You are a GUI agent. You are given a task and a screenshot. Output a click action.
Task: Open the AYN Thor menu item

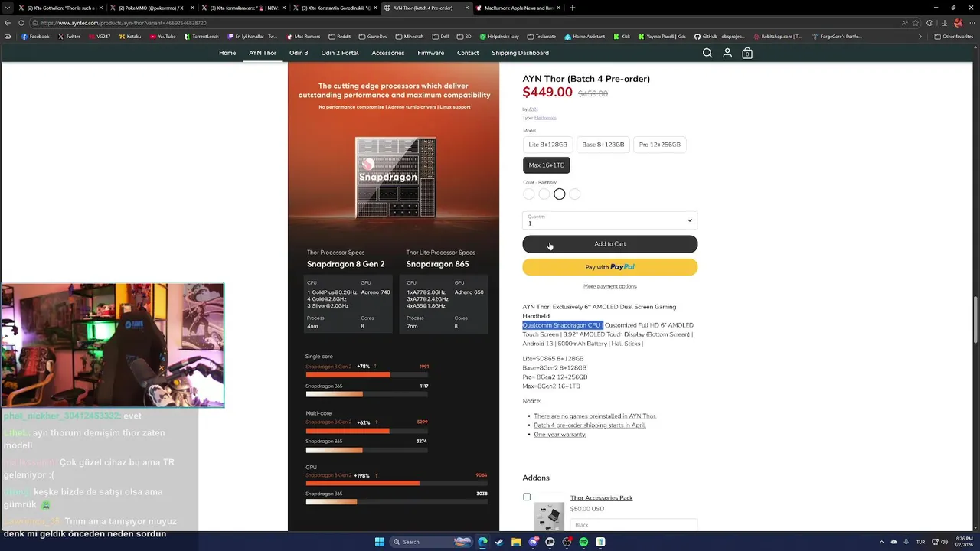[263, 53]
